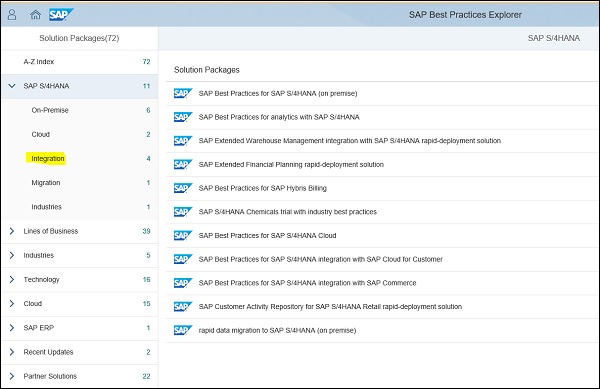Click SAP icon beside Extended Financial Planning package
The width and height of the screenshot is (600, 389).
click(x=183, y=164)
